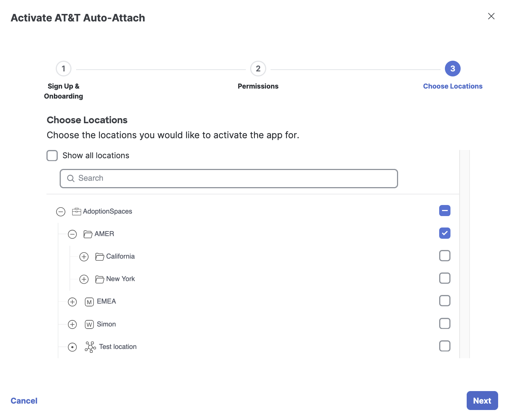This screenshot has height=420, width=511.
Task: Collapse the AMER tree node
Action: pyautogui.click(x=73, y=234)
